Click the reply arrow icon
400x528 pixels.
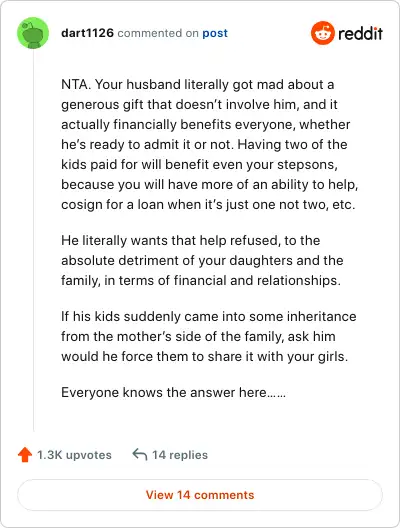pos(140,454)
